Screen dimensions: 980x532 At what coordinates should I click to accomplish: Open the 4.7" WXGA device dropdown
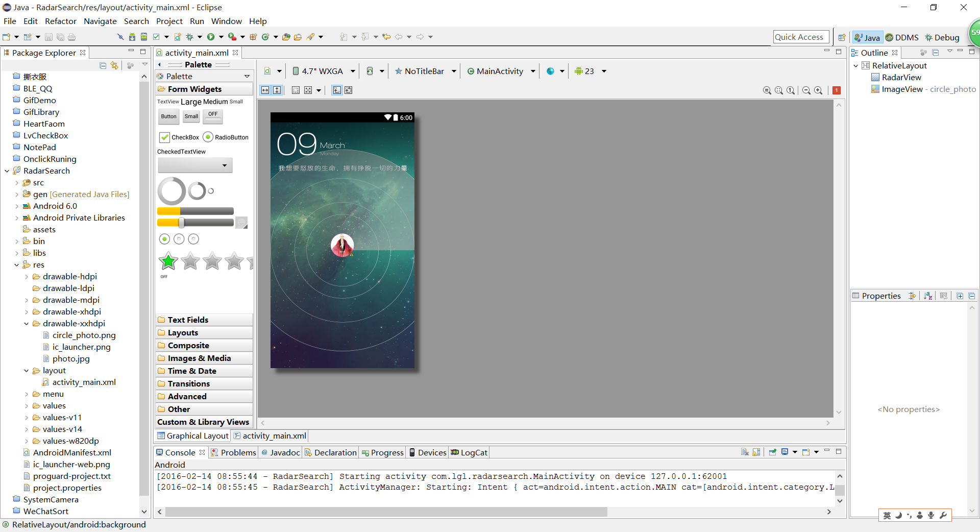[x=323, y=71]
